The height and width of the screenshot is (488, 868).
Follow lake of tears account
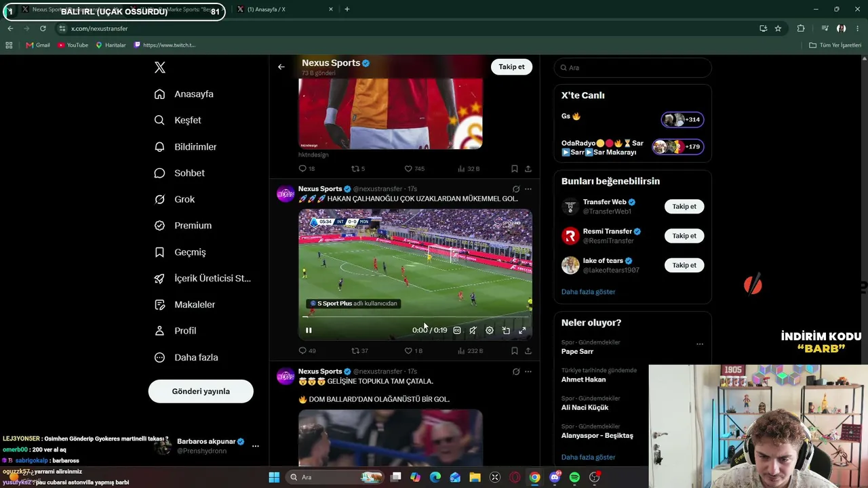coord(684,265)
